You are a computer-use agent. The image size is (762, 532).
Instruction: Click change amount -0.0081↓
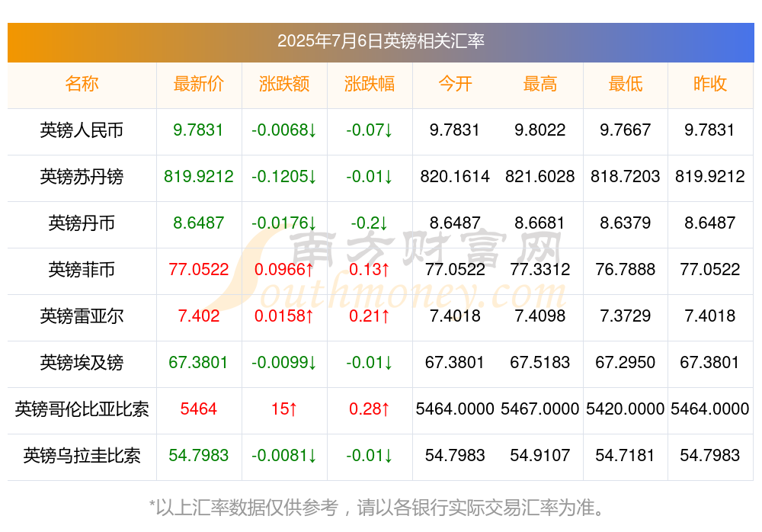(283, 456)
